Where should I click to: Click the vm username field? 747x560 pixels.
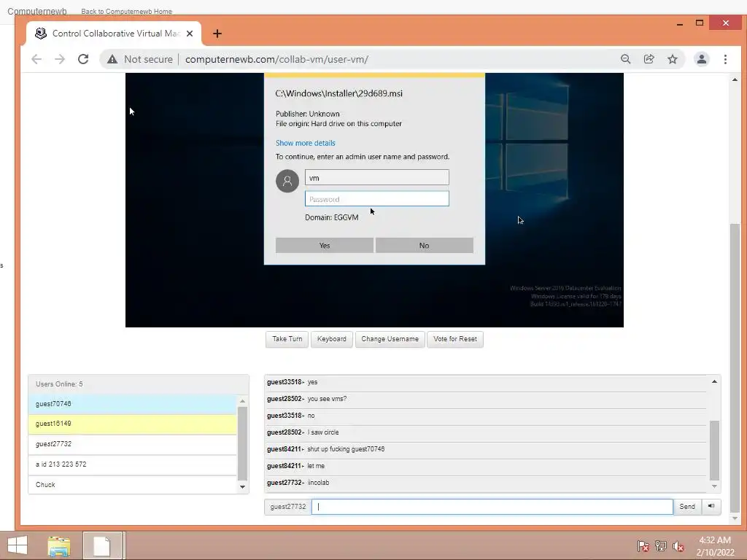(x=377, y=178)
